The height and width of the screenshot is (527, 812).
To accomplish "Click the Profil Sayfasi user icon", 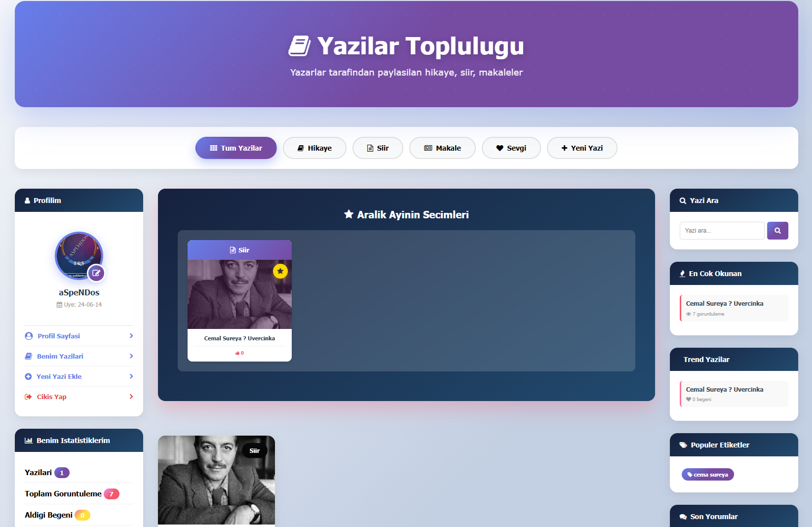I will 29,336.
